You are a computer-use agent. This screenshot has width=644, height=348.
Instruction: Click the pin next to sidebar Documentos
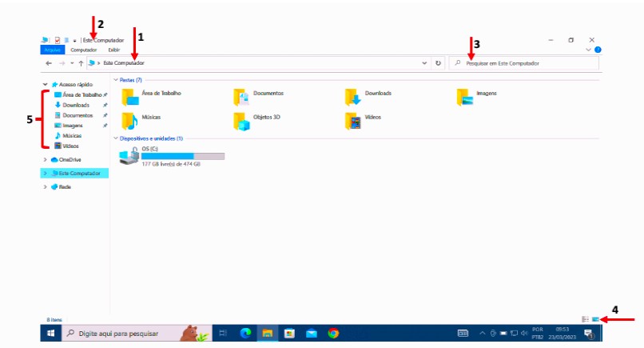click(x=105, y=115)
